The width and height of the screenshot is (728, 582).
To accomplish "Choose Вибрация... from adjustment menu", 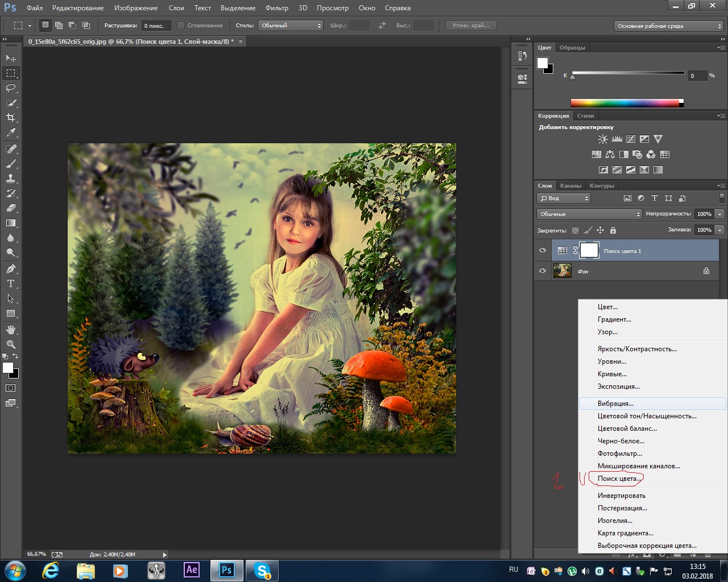I will (x=653, y=404).
